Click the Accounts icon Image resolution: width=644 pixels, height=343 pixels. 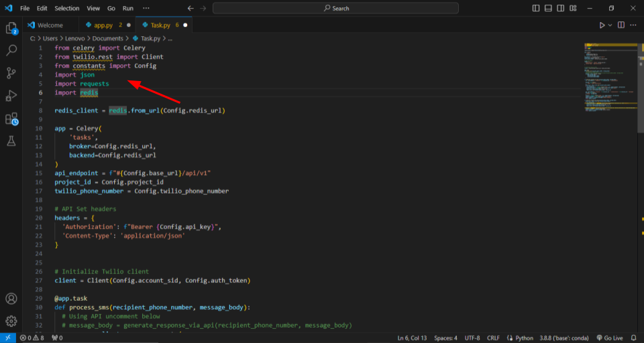point(11,299)
